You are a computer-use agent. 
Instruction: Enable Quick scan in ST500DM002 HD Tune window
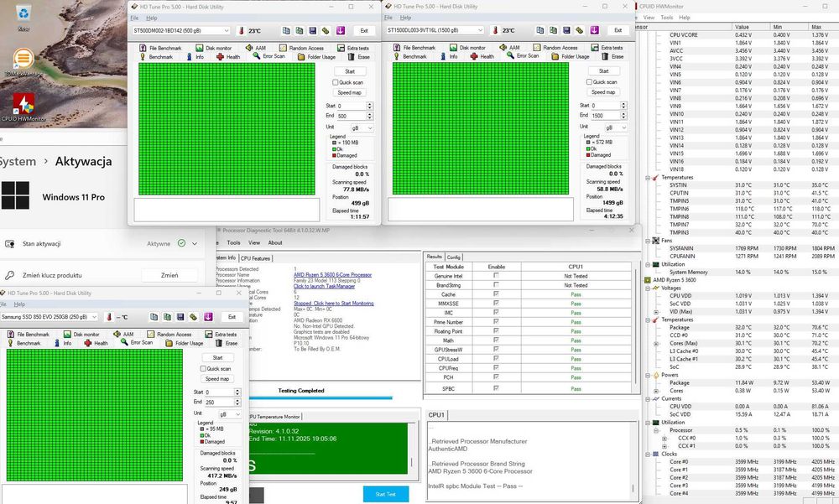[336, 82]
